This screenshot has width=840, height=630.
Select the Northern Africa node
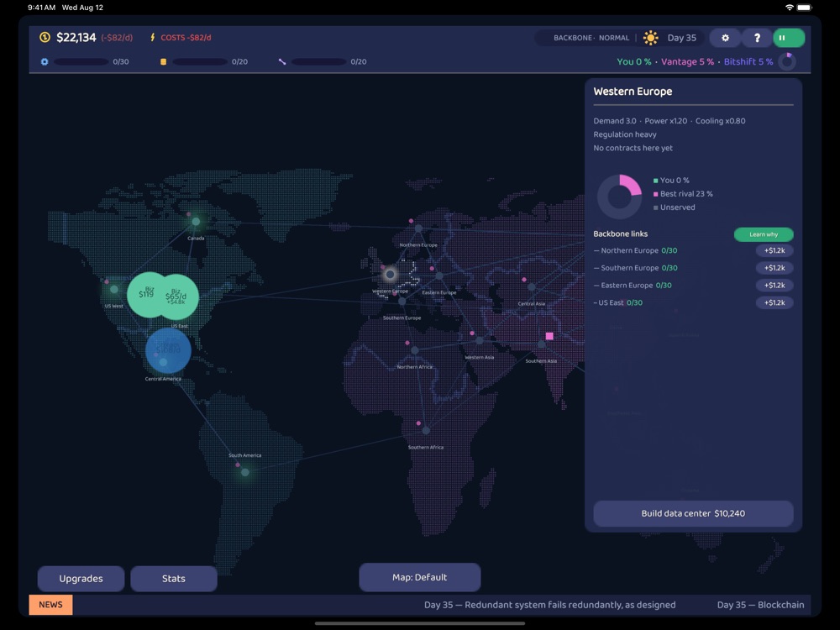click(x=415, y=350)
